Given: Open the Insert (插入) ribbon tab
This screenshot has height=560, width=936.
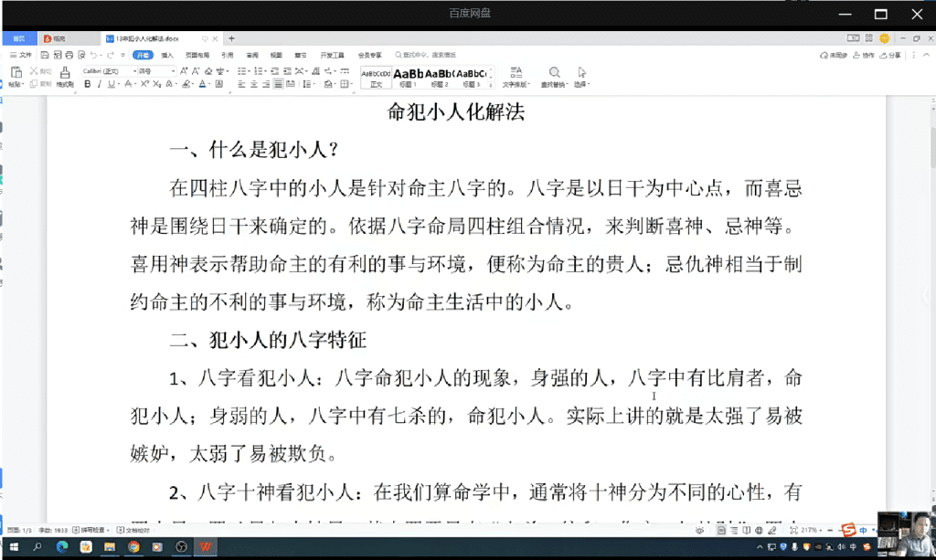Looking at the screenshot, I should click(x=167, y=55).
